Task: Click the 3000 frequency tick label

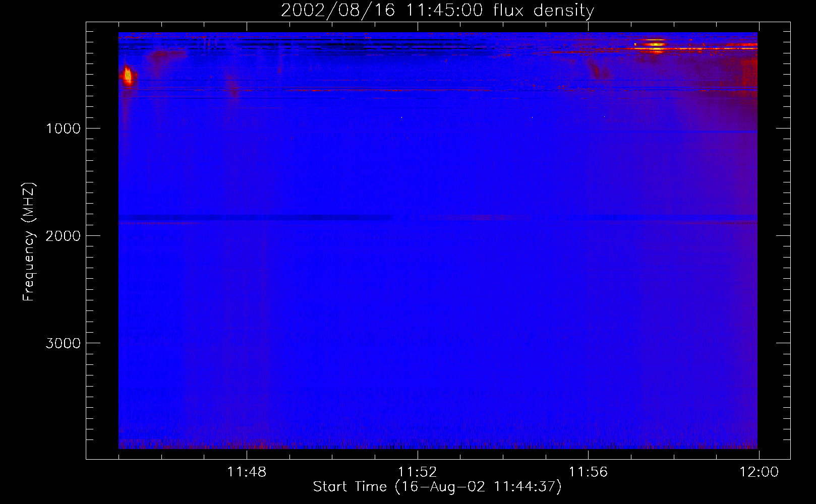Action: (63, 343)
